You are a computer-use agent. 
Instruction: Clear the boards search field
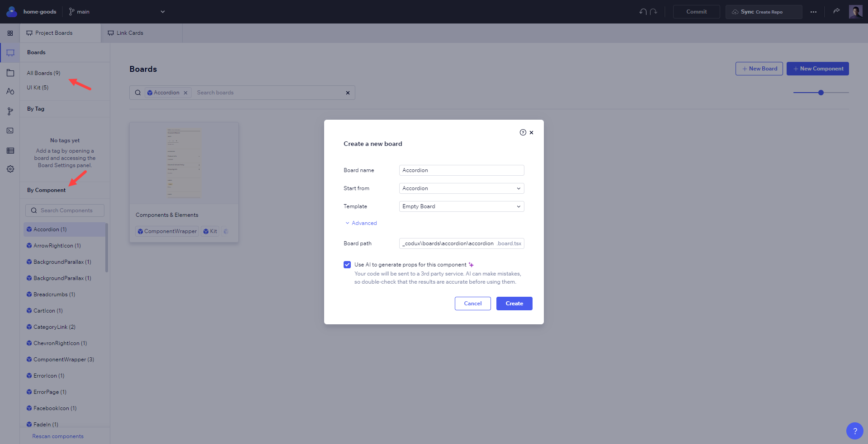pos(348,93)
